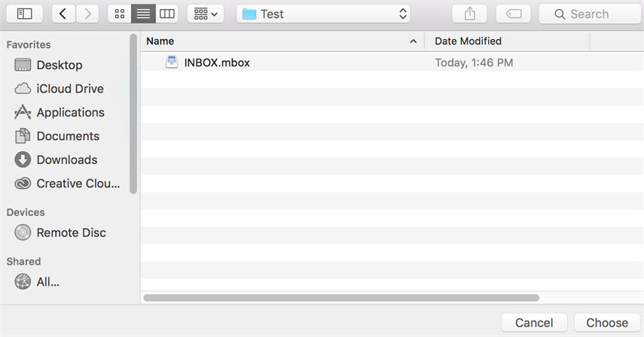Go forward with the right chevron
Screen dimensions: 644x337
pos(87,14)
